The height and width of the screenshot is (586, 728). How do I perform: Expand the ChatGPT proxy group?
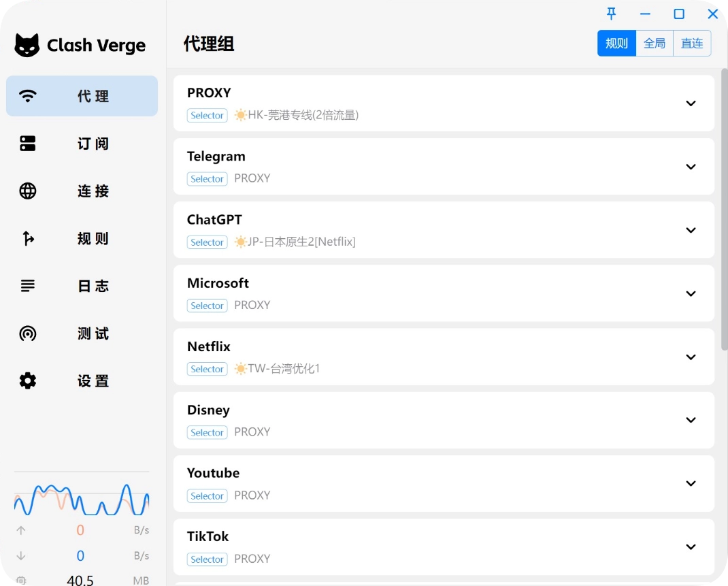tap(691, 230)
